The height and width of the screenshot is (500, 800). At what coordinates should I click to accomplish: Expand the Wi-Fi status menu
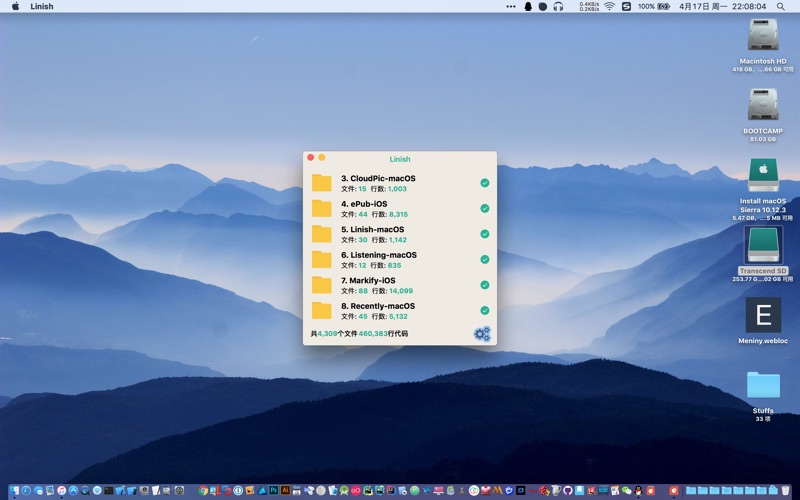click(x=609, y=6)
